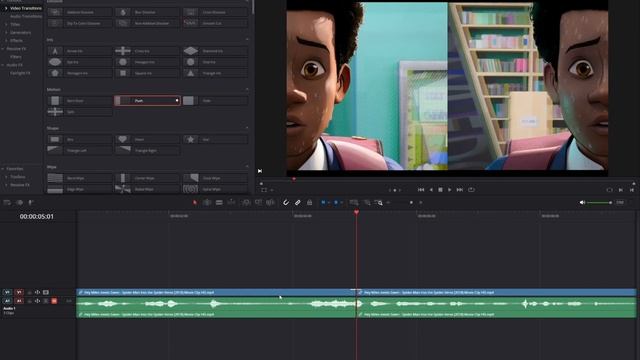640x360 pixels.
Task: Toggle timeline snapping magnet icon
Action: point(286,202)
